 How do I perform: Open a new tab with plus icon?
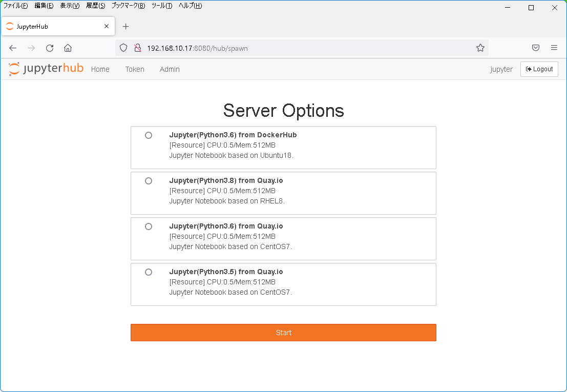126,27
